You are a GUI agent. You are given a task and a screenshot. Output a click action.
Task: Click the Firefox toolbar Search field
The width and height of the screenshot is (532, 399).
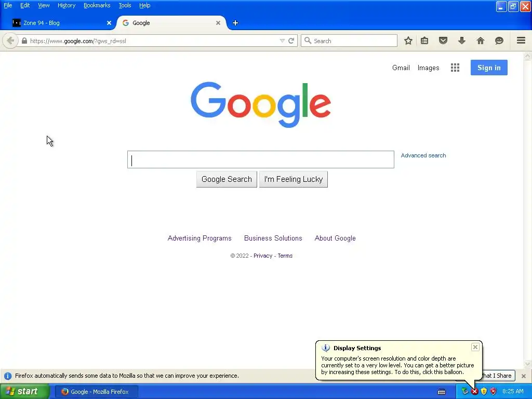point(349,41)
